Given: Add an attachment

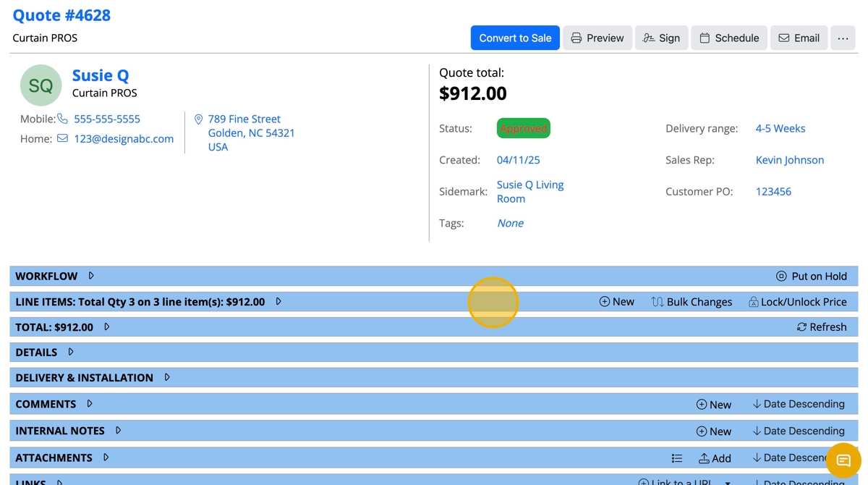Looking at the screenshot, I should 715,458.
